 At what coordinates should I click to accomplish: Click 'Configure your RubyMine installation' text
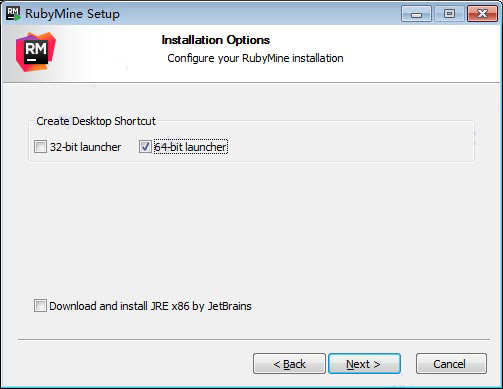(x=255, y=58)
